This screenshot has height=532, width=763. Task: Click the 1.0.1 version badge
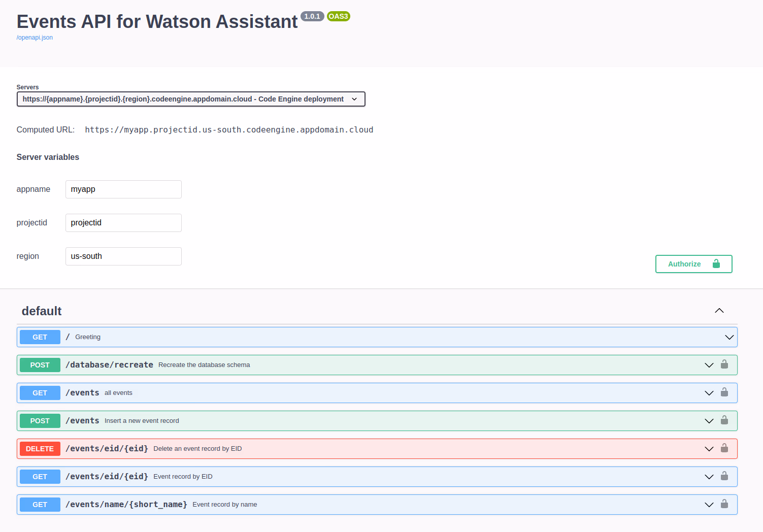[x=312, y=16]
